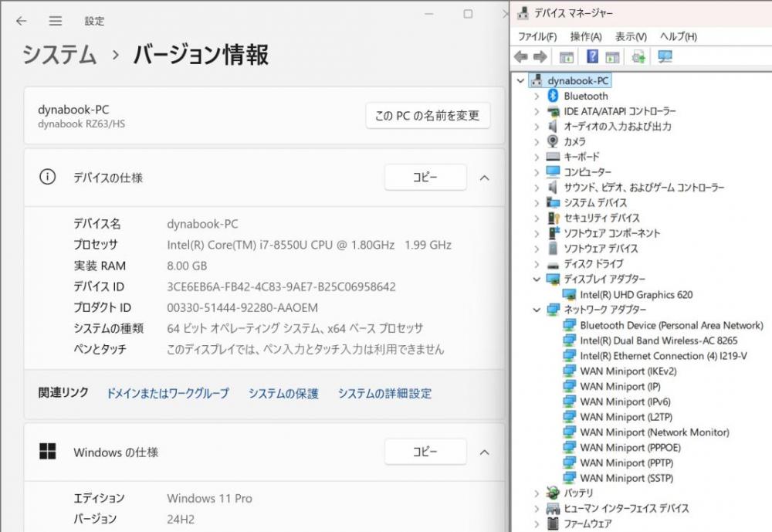
Task: Select WAN Miniport (L2TP)
Action: [x=626, y=417]
